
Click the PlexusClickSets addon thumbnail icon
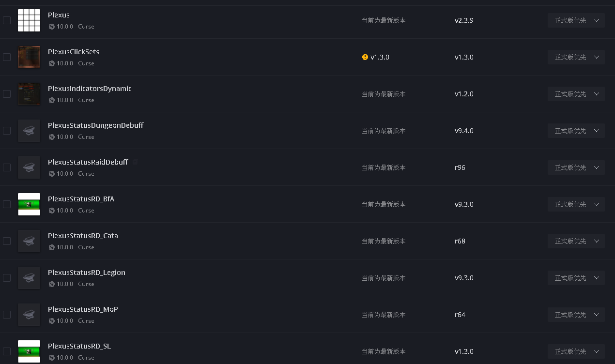tap(29, 57)
